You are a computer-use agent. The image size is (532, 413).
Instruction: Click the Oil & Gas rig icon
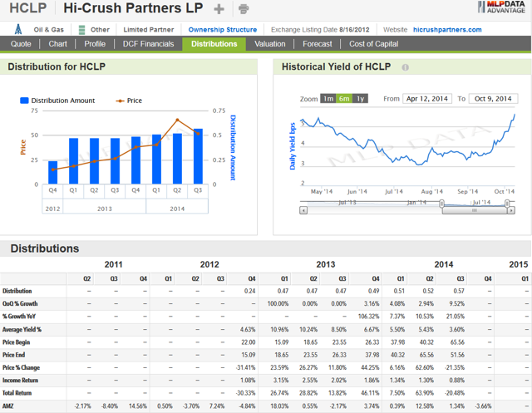pyautogui.click(x=18, y=30)
